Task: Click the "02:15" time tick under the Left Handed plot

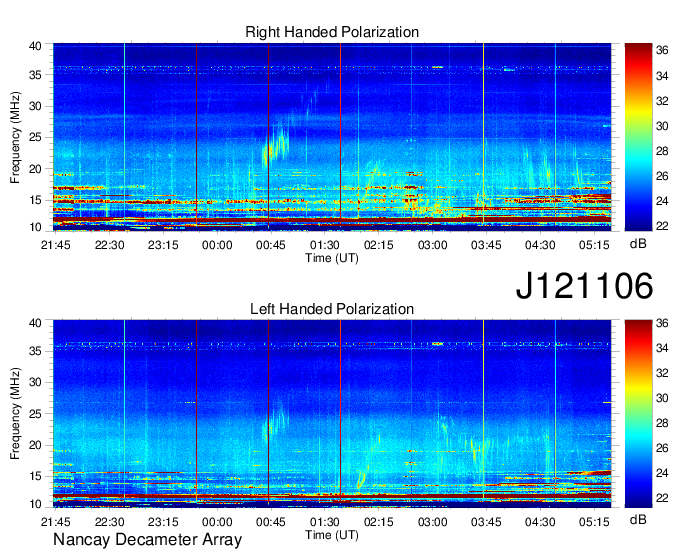Action: tap(378, 522)
